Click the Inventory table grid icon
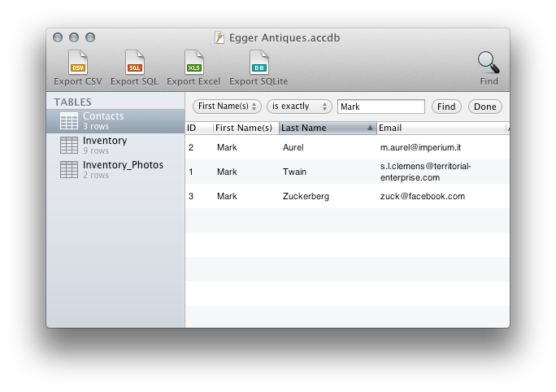The height and width of the screenshot is (392, 556). pyautogui.click(x=69, y=145)
